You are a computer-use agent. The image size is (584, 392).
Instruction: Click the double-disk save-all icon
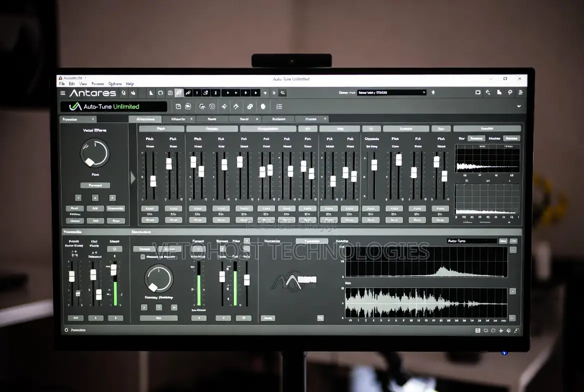188,106
